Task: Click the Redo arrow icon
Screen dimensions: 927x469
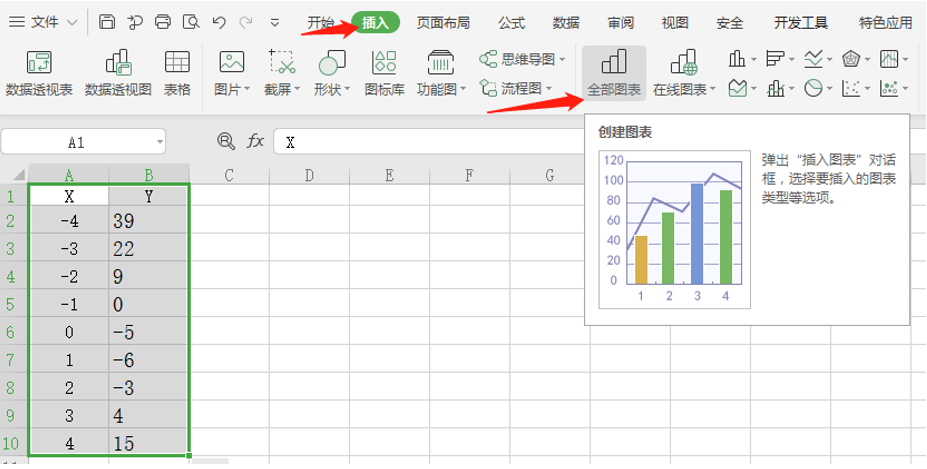Action: pos(246,22)
